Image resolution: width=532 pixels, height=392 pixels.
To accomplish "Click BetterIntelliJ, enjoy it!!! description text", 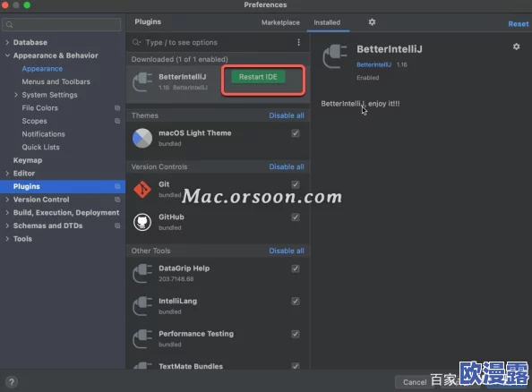I will click(360, 104).
